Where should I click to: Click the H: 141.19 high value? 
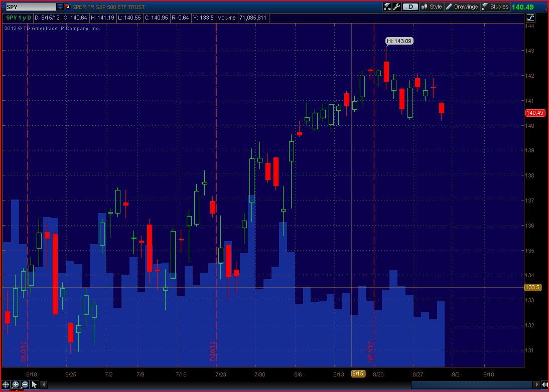102,18
